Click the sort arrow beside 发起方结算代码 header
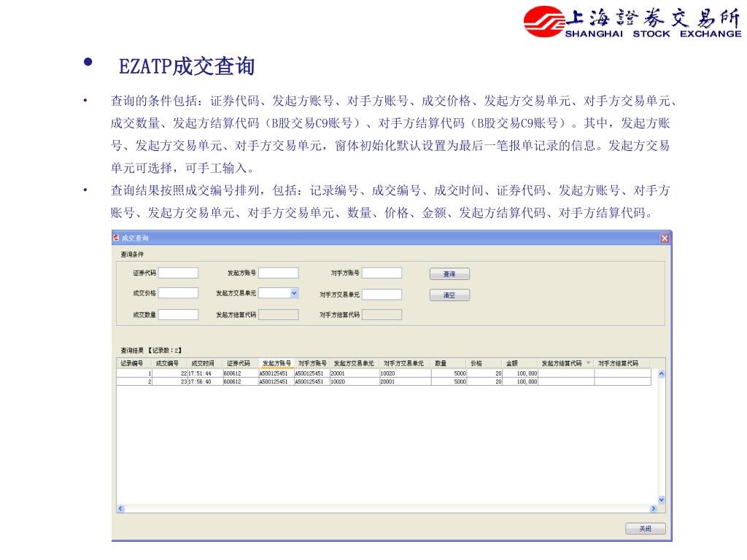747x560 pixels. [589, 363]
